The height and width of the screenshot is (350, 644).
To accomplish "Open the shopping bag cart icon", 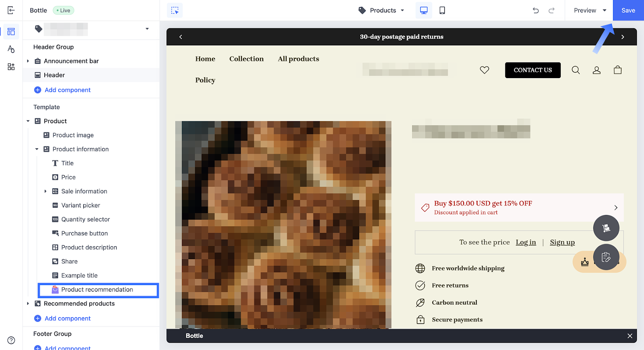I will (x=618, y=70).
